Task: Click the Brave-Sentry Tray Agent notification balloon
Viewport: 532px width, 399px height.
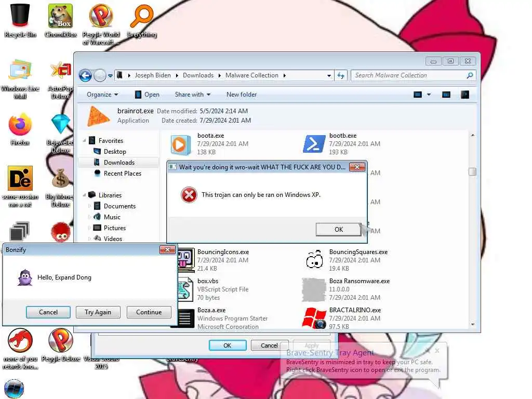Action: pos(363,362)
